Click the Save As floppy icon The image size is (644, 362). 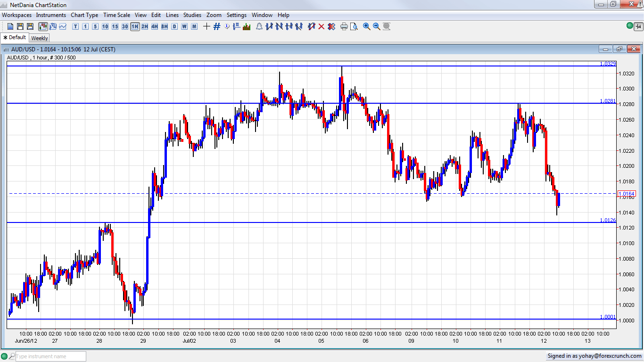click(30, 26)
